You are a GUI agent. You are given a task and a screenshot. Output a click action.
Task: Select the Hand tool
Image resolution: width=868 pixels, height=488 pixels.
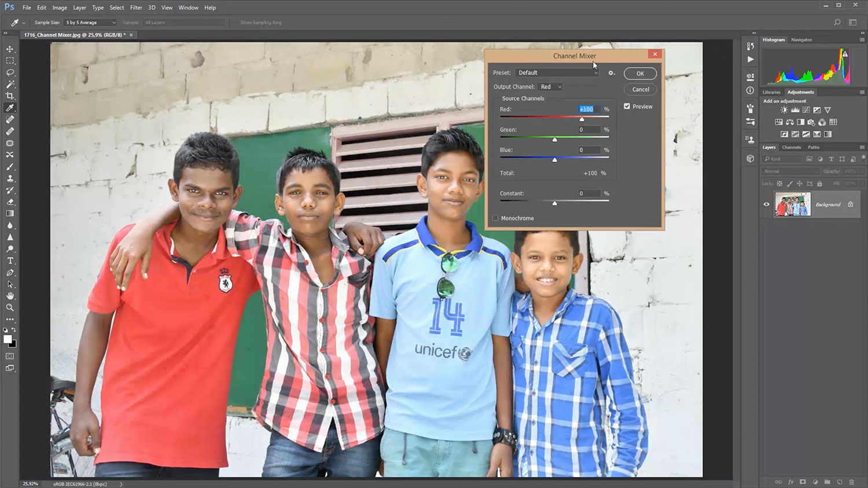[10, 296]
